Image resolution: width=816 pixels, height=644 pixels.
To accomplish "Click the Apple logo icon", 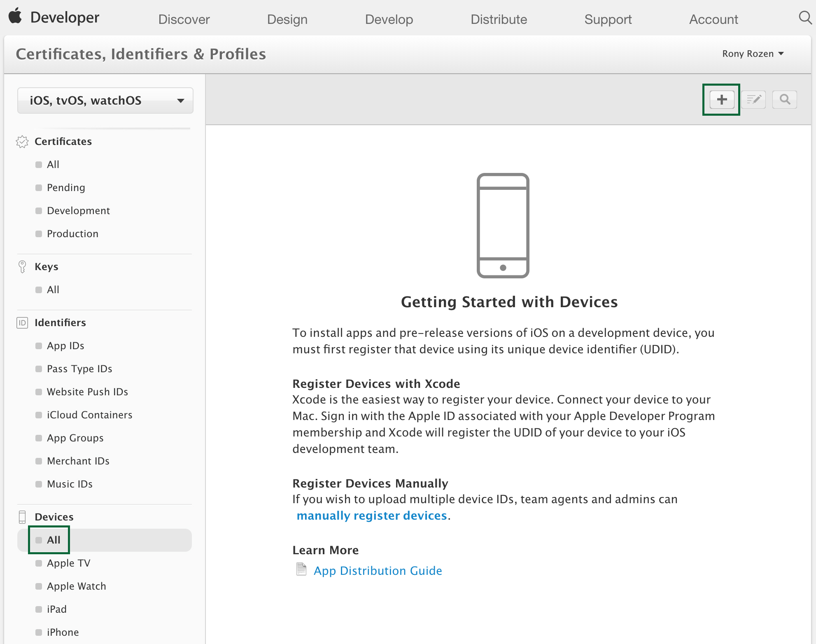I will (15, 16).
